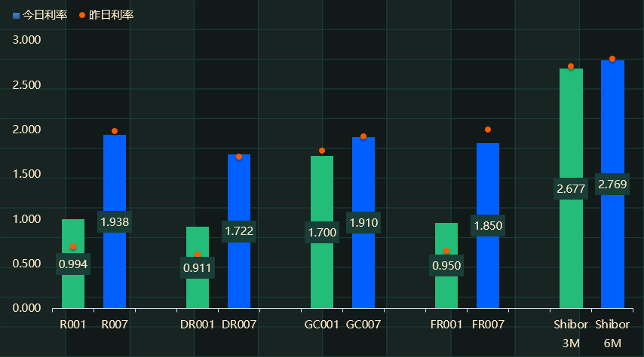Select the R007 blue bar
644x357 pixels.
(115, 221)
